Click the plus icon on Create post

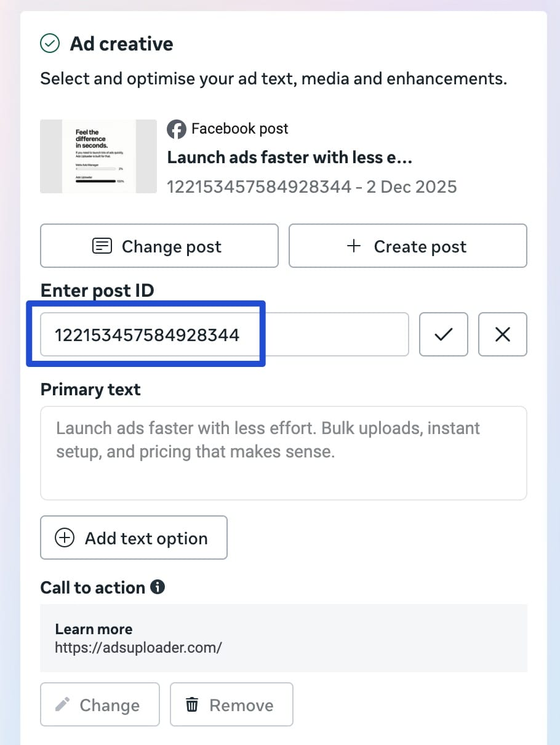coord(353,246)
